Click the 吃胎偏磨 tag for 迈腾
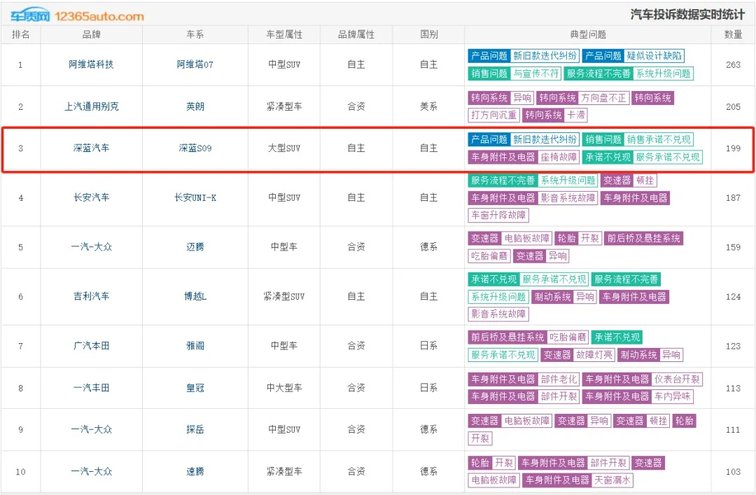The image size is (756, 495). [x=488, y=256]
